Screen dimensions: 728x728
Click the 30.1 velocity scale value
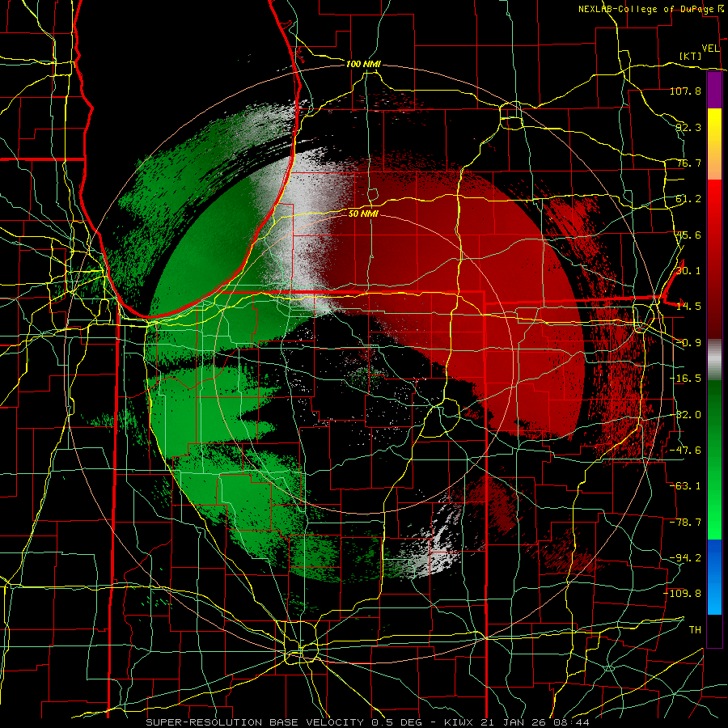(x=688, y=270)
